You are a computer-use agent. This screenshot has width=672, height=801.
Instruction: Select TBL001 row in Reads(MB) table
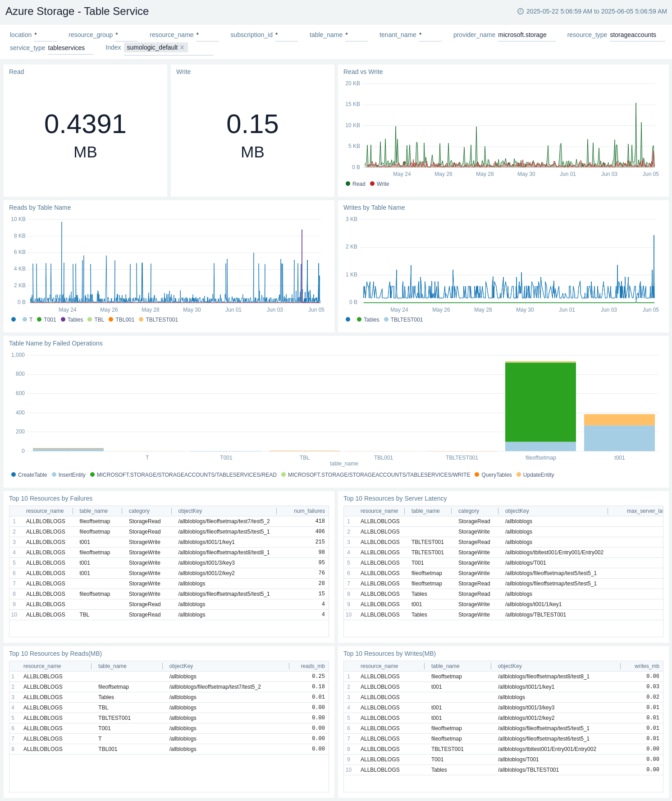pyautogui.click(x=169, y=749)
